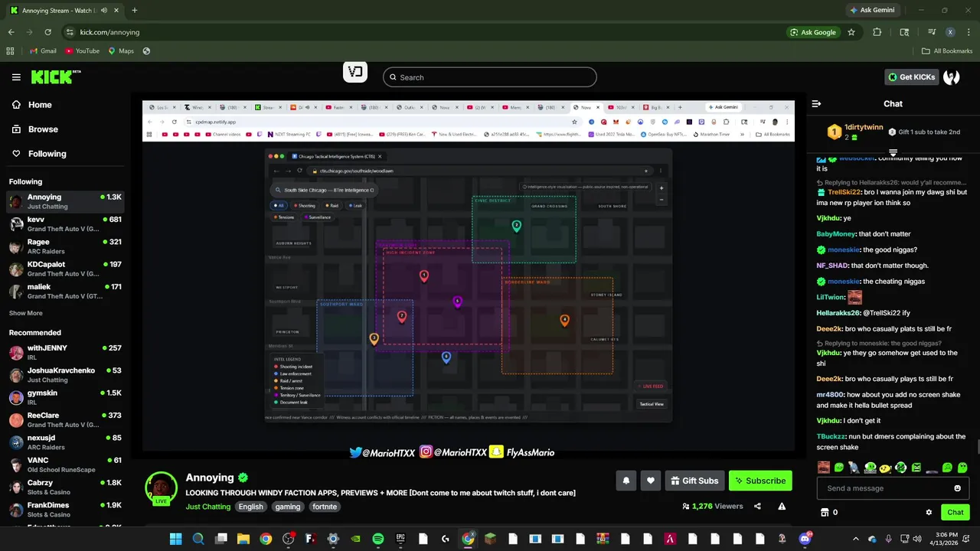Show hidden system tray icons
980x551 pixels.
point(856,539)
